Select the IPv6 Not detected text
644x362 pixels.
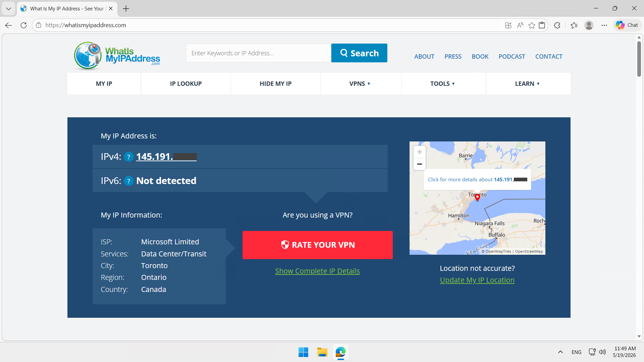pos(166,181)
